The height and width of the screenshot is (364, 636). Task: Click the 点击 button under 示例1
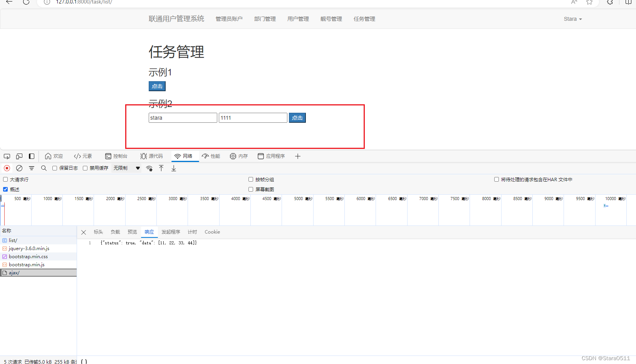pyautogui.click(x=157, y=86)
